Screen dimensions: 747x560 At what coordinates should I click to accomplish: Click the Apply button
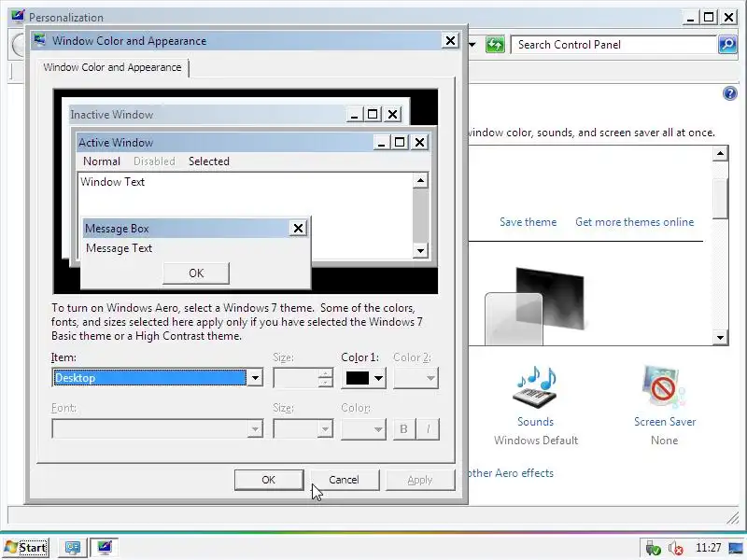(x=420, y=480)
